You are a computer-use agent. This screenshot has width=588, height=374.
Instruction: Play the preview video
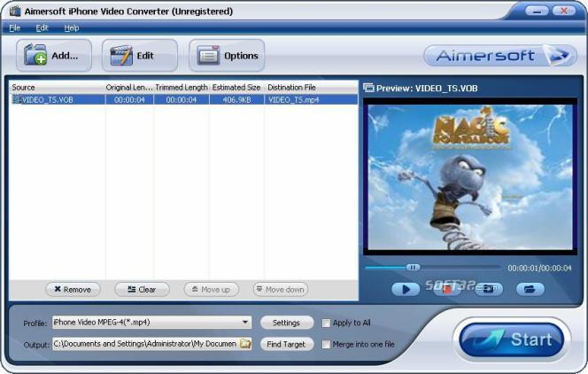(406, 289)
